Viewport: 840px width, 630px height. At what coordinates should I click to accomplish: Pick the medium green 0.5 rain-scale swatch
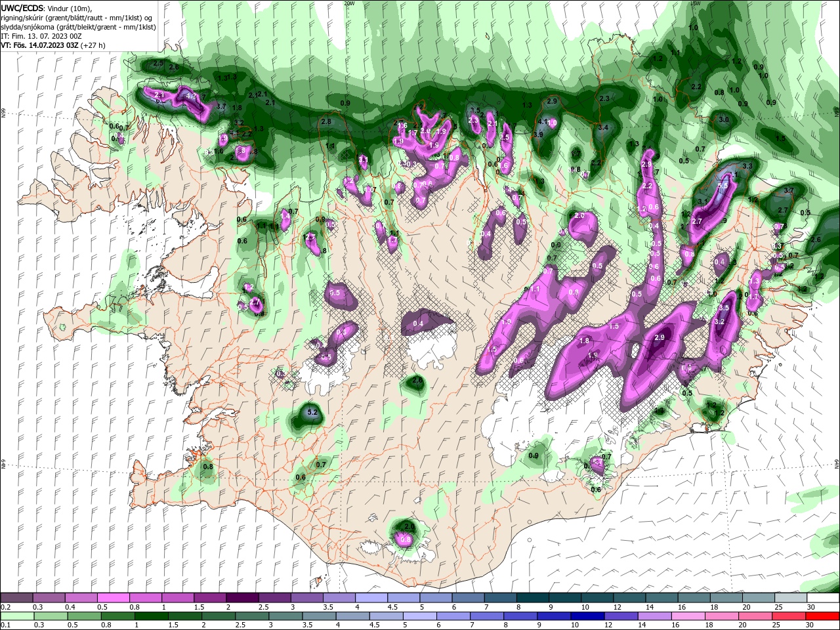(x=84, y=616)
